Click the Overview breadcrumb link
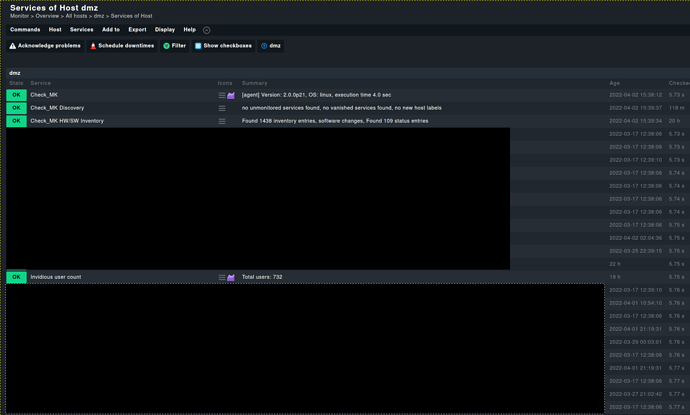The width and height of the screenshot is (690, 415). click(x=47, y=16)
